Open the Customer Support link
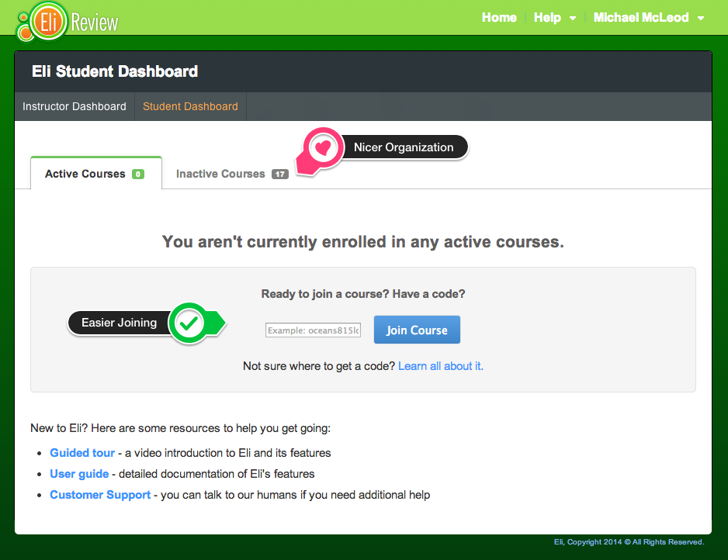Screen dimensions: 728x560 100,495
